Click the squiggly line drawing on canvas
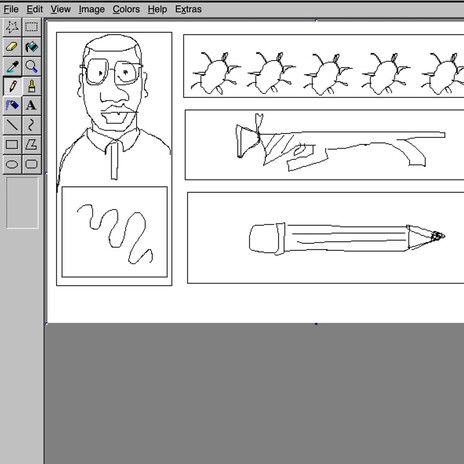This screenshot has height=464, width=464. tap(115, 234)
